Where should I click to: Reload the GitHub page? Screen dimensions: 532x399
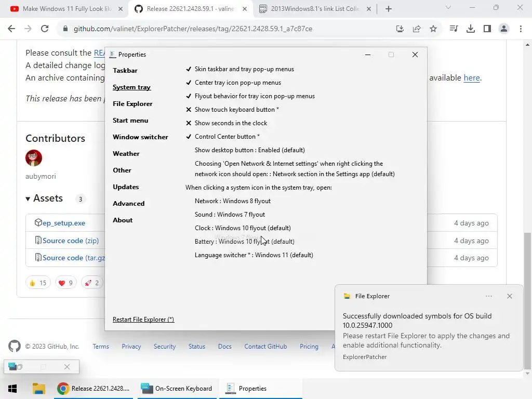tap(45, 29)
